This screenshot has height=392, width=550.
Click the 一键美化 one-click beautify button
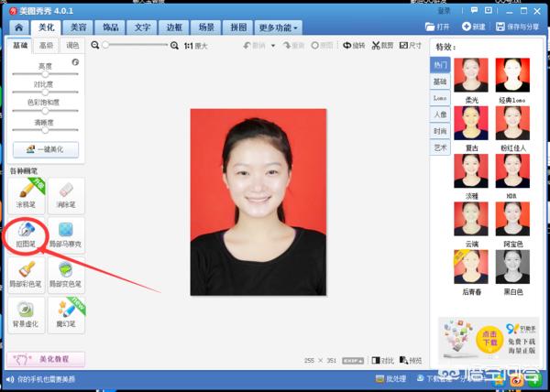point(46,149)
